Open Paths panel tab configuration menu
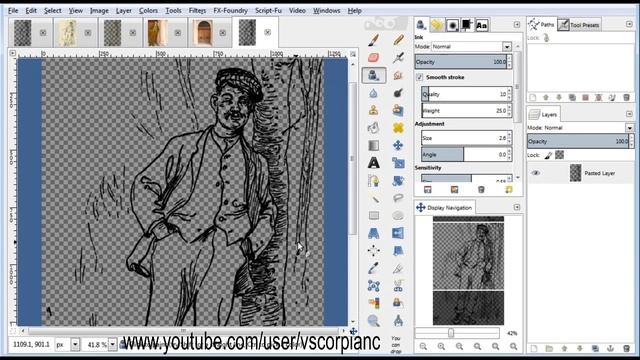Screen dimensions: 640x360 (629, 24)
